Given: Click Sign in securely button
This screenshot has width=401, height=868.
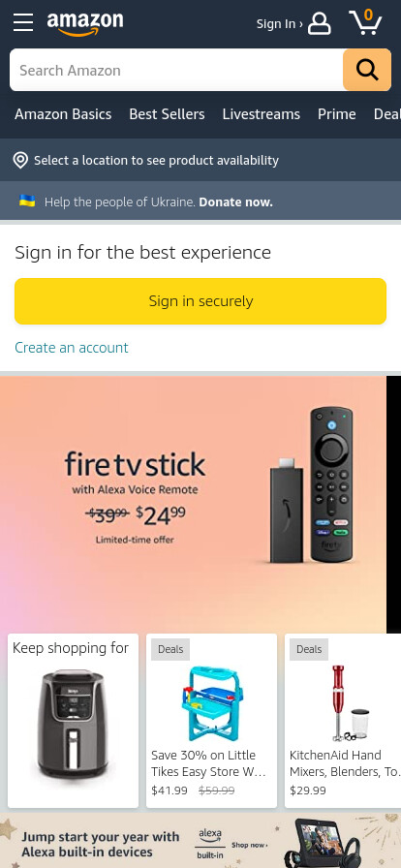Looking at the screenshot, I should pyautogui.click(x=200, y=301).
